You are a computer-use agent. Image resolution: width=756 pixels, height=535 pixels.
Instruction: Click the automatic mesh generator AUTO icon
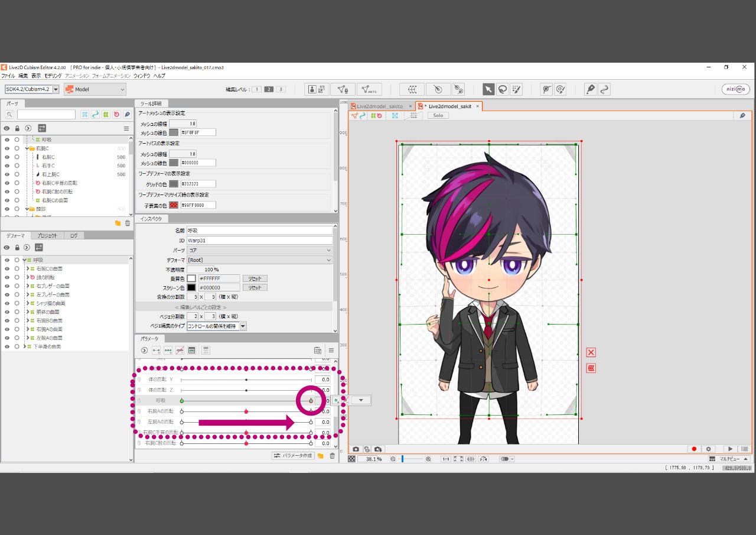pyautogui.click(x=369, y=89)
